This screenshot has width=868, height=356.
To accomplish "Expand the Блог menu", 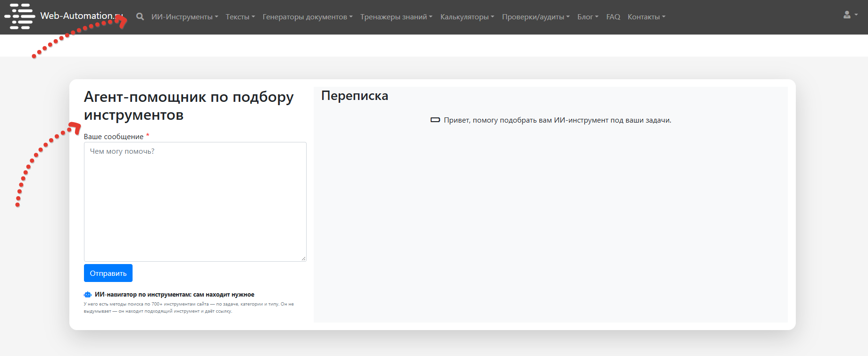I will coord(588,17).
